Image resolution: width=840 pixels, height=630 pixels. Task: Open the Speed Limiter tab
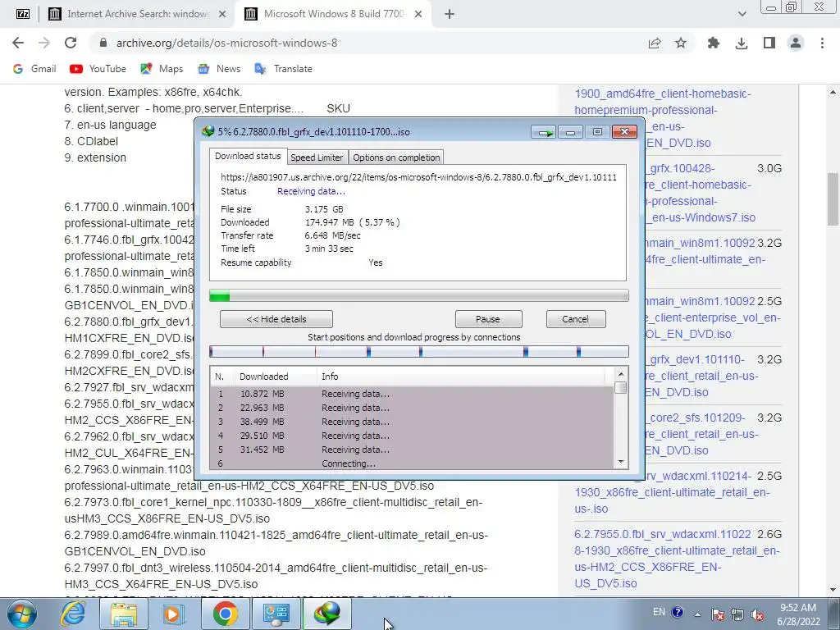click(x=317, y=157)
